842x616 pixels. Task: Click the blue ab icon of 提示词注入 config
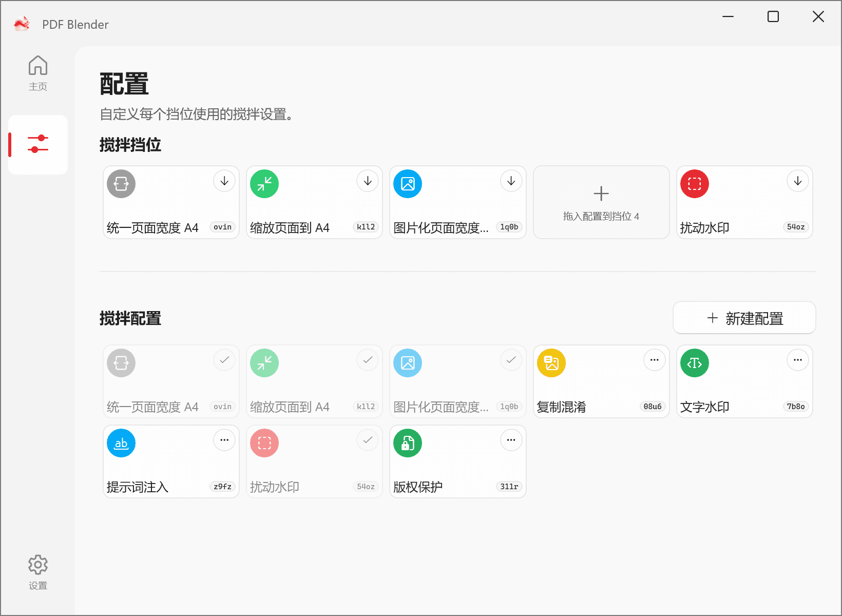point(121,443)
